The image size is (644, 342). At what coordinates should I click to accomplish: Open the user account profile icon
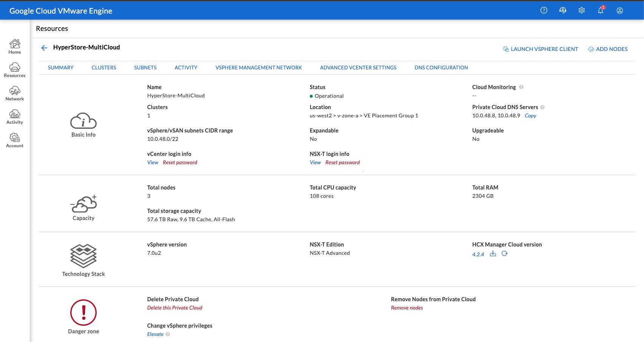pyautogui.click(x=620, y=11)
